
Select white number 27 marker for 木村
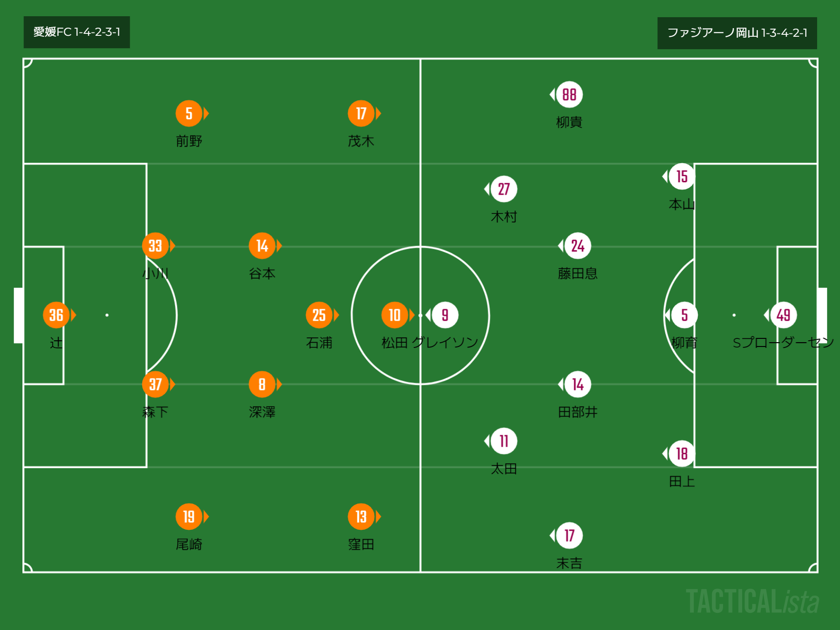[504, 189]
